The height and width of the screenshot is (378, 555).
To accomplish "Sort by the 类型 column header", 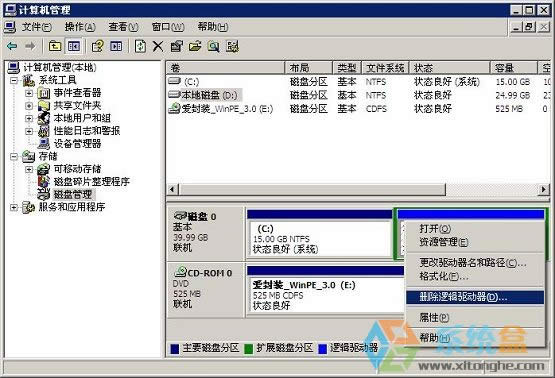I will (347, 68).
